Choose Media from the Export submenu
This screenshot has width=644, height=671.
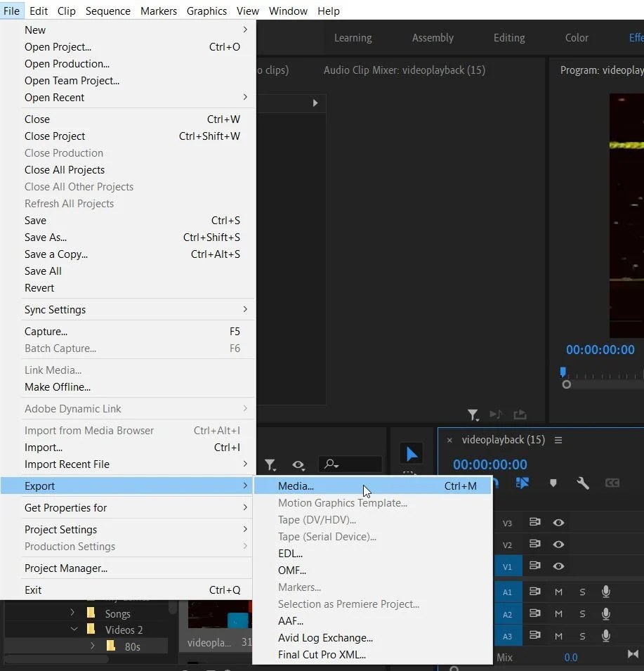(x=296, y=486)
